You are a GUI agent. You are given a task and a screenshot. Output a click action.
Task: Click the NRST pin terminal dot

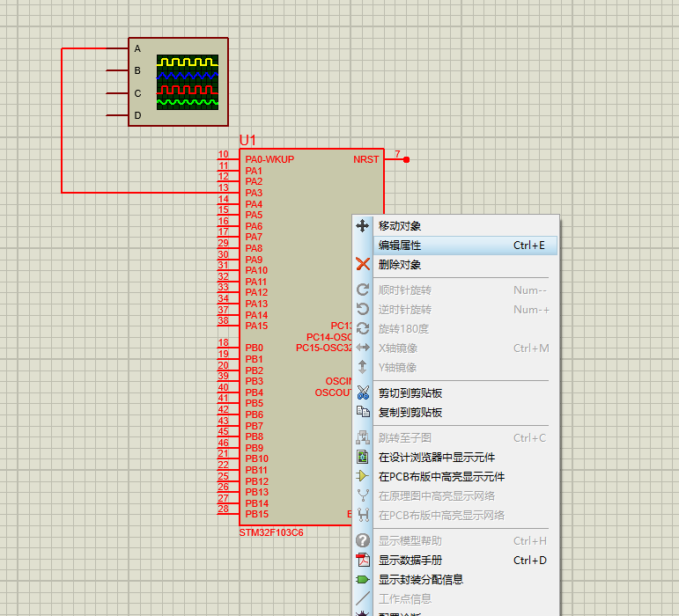[x=406, y=160]
